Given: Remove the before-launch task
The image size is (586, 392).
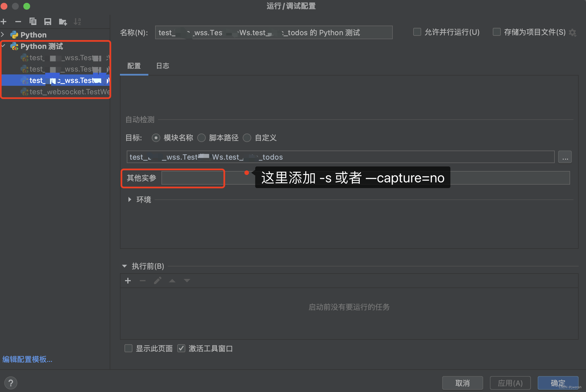Looking at the screenshot, I should click(143, 281).
